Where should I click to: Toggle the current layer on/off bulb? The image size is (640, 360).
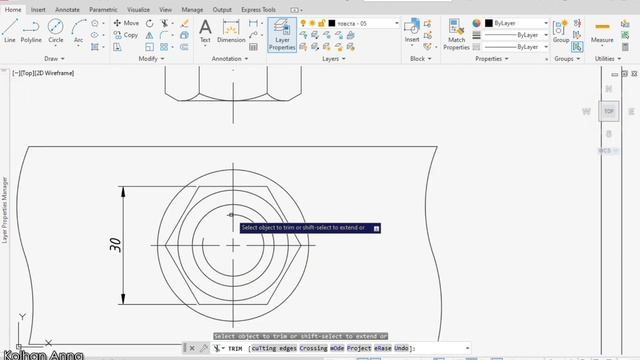point(303,23)
